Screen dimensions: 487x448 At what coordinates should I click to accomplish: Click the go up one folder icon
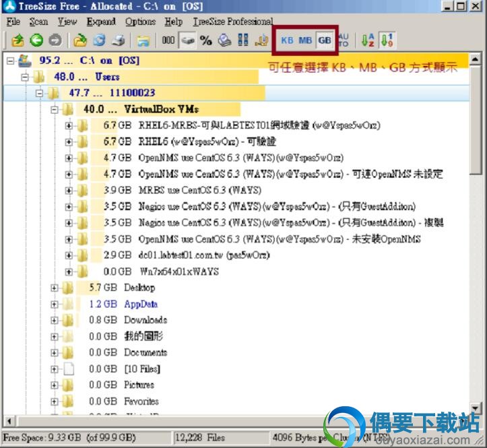pos(18,40)
